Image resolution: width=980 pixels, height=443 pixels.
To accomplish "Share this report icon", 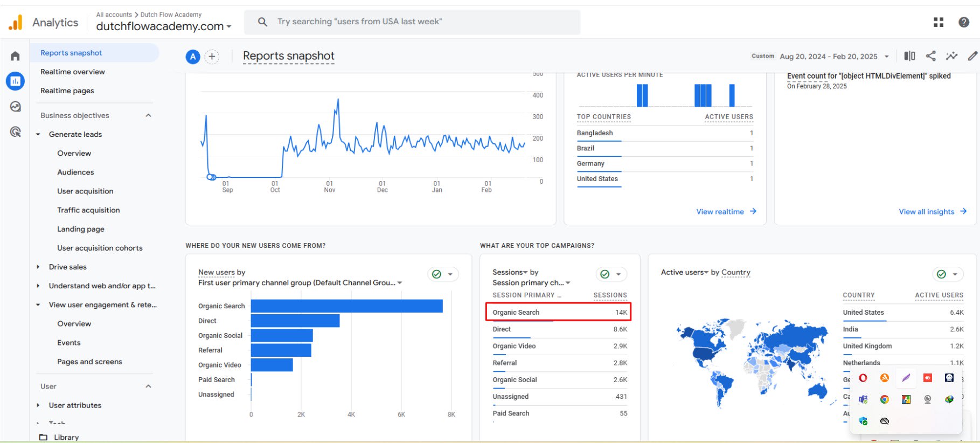I will [930, 56].
